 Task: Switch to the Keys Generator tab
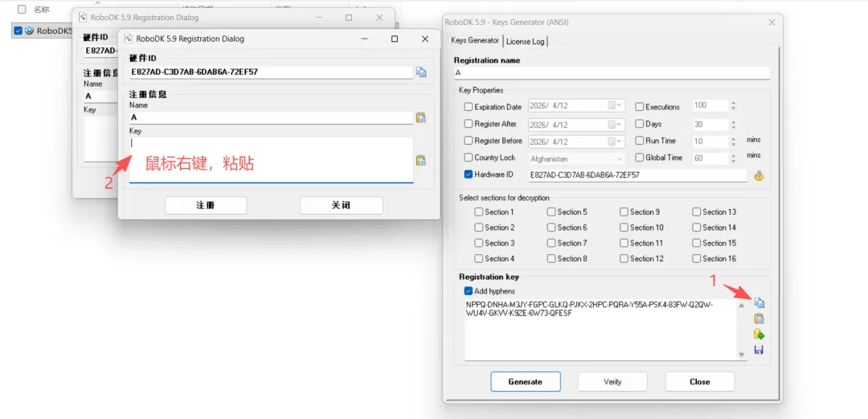[x=474, y=41]
